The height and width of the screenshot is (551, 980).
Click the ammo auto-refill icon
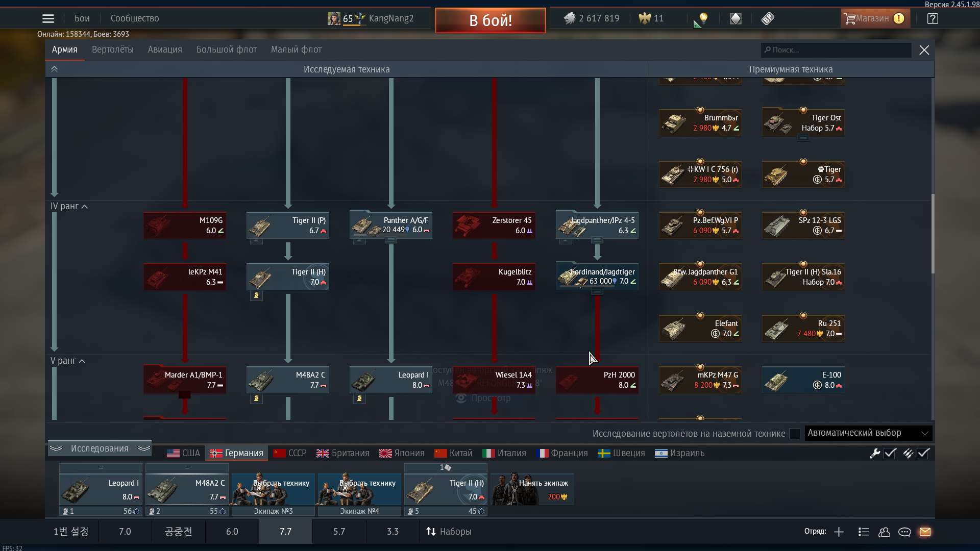908,453
